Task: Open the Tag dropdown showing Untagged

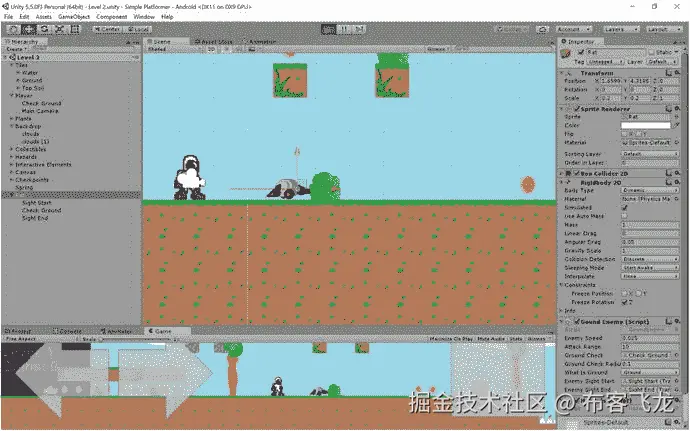Action: 605,62
